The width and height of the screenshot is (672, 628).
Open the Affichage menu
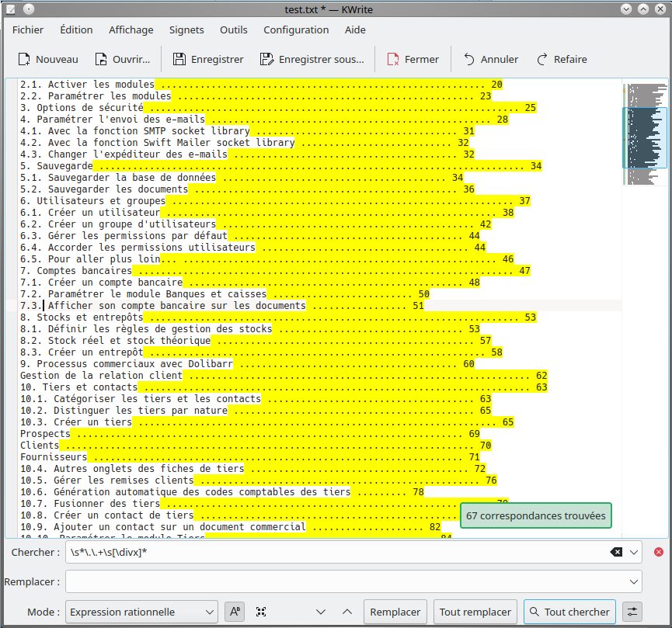[131, 29]
